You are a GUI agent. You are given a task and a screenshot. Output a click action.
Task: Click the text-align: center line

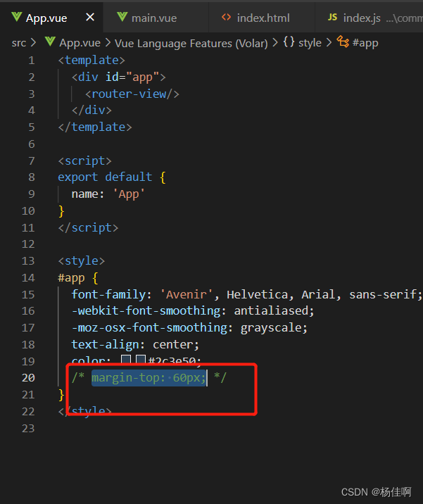135,345
